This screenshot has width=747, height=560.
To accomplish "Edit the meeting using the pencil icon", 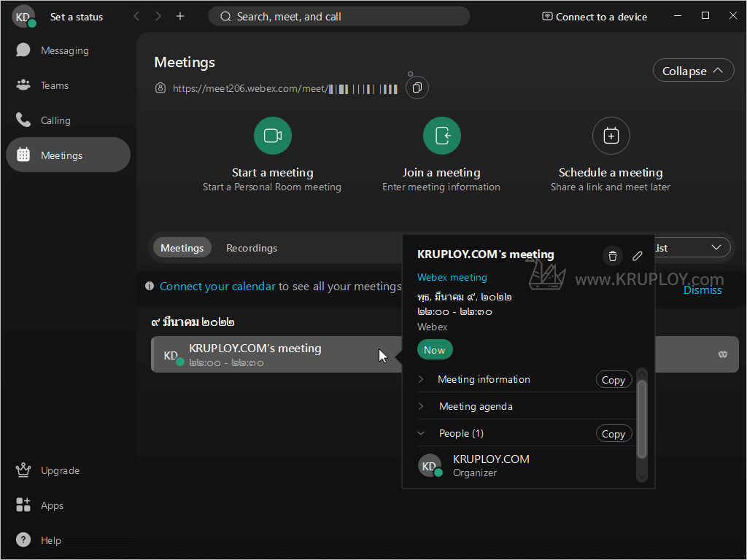I will (638, 256).
